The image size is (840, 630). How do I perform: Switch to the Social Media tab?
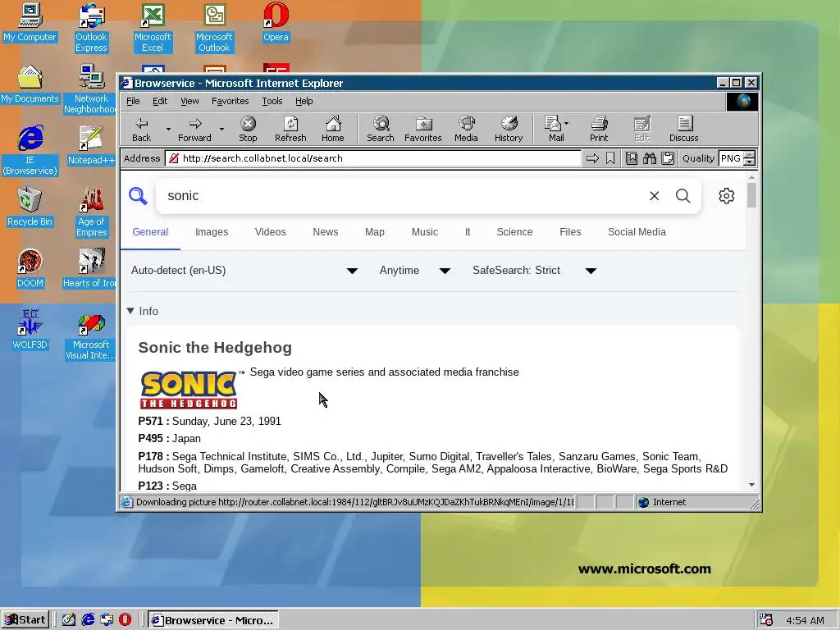click(637, 232)
